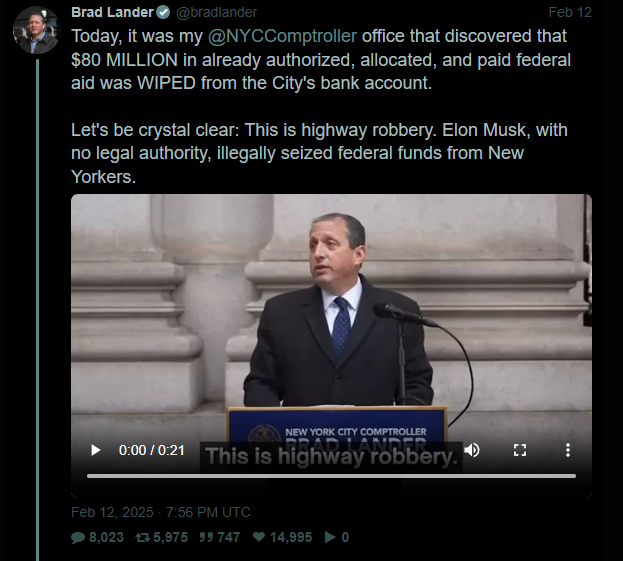This screenshot has width=623, height=561.
Task: Mute the video using the speaker icon
Action: [x=472, y=450]
